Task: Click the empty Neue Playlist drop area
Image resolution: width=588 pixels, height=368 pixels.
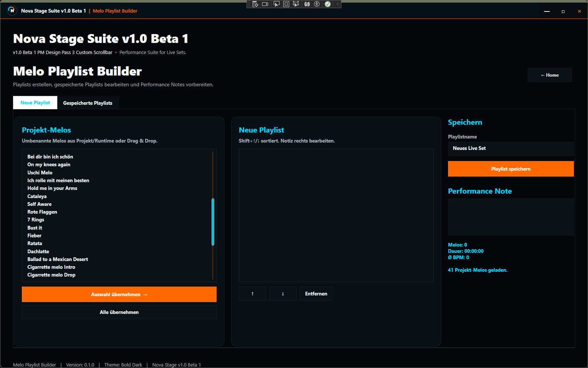Action: coord(336,215)
